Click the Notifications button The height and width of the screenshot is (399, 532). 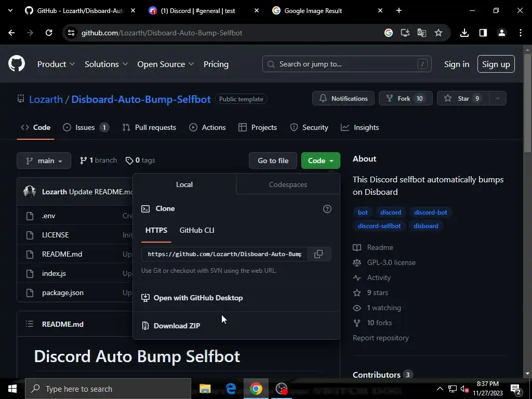343,98
